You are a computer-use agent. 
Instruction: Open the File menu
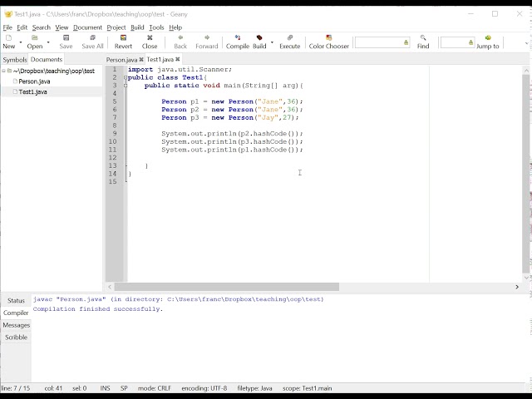7,27
